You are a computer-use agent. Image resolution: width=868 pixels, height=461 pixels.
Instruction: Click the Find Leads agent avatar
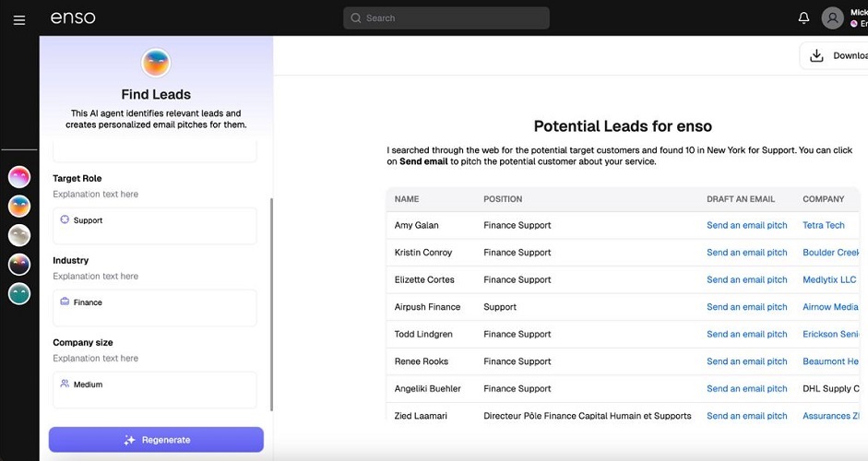(x=156, y=63)
